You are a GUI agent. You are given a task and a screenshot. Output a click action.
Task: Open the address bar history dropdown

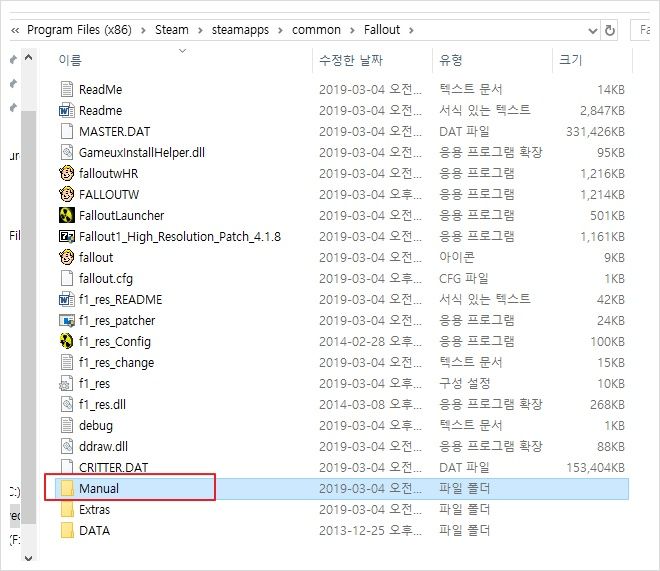coord(592,30)
